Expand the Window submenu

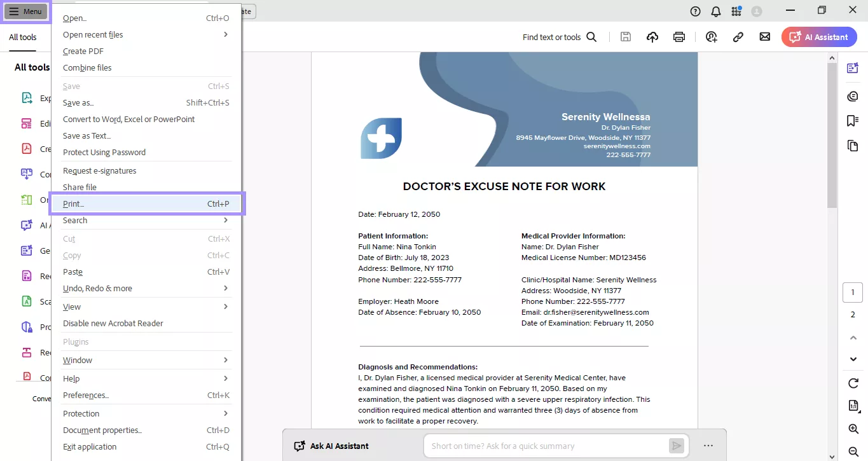(x=146, y=360)
